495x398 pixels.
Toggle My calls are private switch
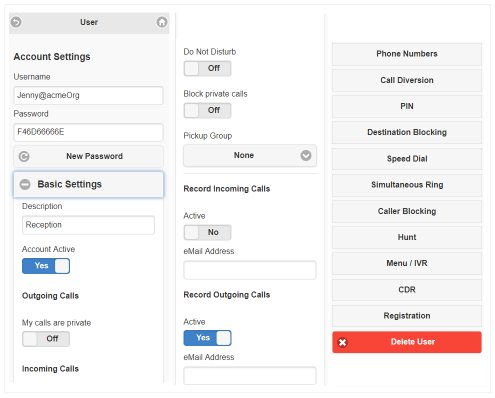(x=46, y=339)
